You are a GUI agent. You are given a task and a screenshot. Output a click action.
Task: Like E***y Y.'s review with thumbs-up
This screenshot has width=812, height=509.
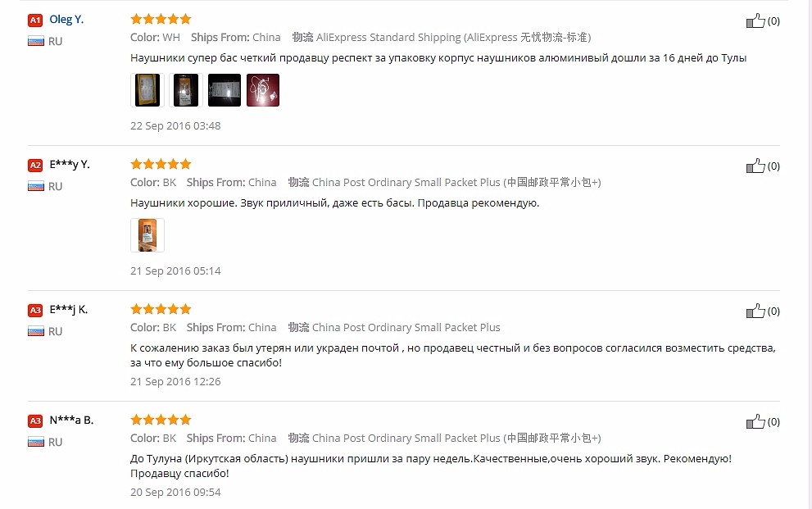tap(755, 166)
